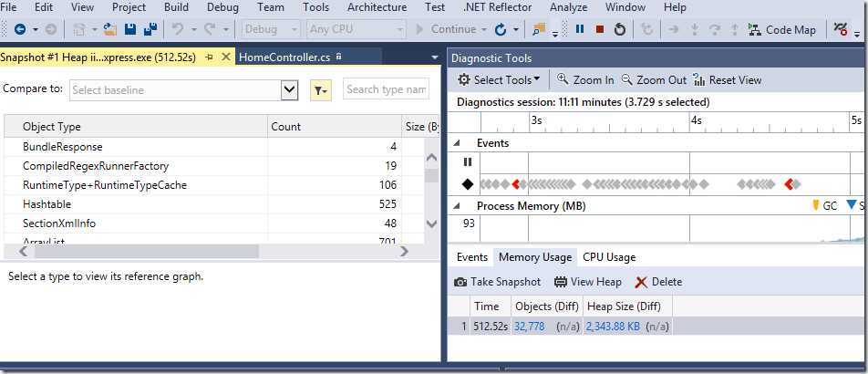Click the Save All multi-disk icon
Viewport: 868px width, 374px height.
pyautogui.click(x=150, y=29)
